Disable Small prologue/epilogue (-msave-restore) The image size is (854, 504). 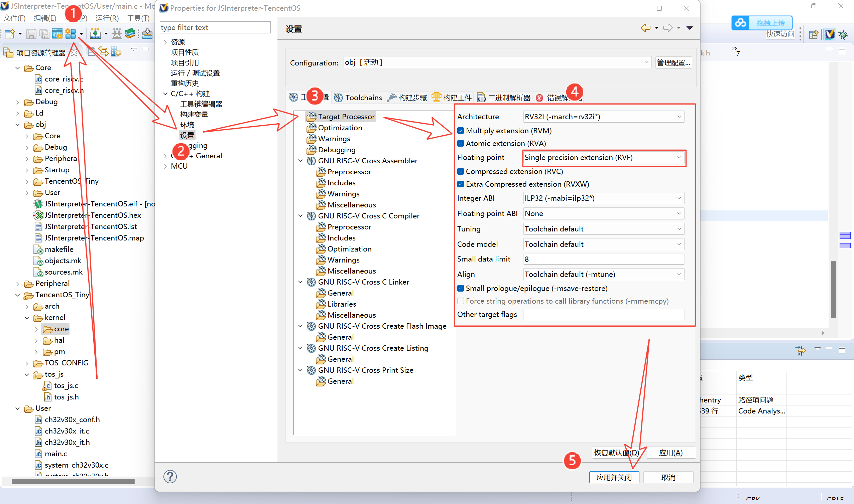coord(461,288)
